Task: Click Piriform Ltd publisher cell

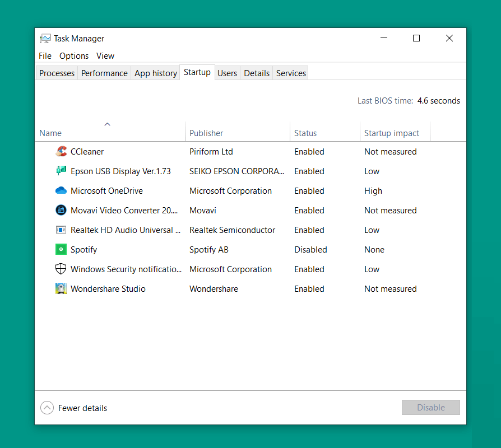Action: point(211,152)
